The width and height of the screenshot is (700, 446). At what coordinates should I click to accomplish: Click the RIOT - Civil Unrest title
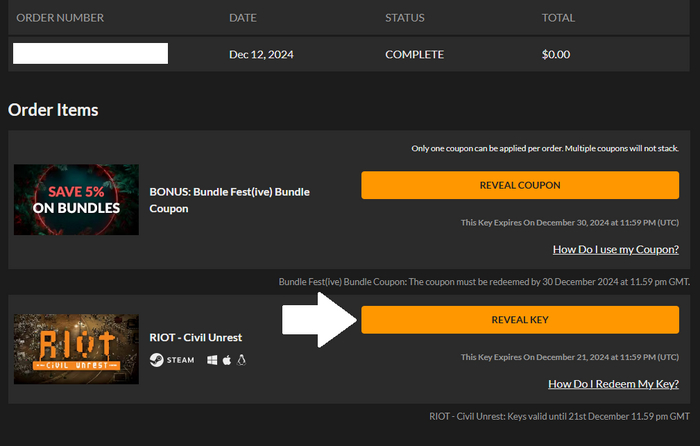(196, 338)
